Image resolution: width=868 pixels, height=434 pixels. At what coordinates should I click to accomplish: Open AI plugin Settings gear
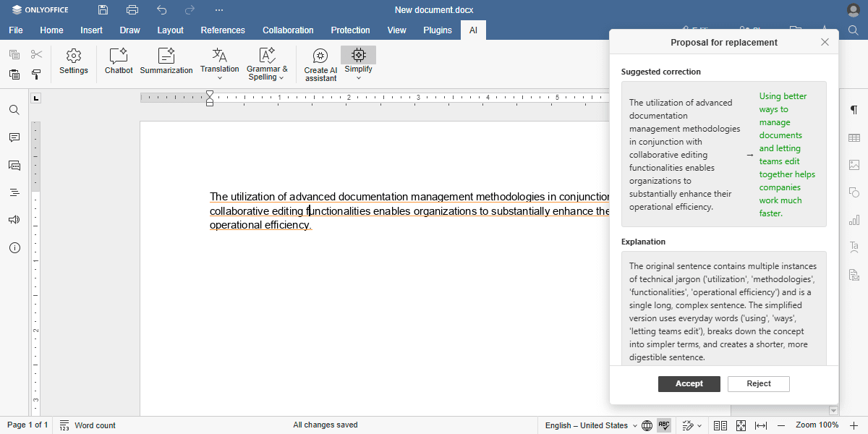coord(74,61)
